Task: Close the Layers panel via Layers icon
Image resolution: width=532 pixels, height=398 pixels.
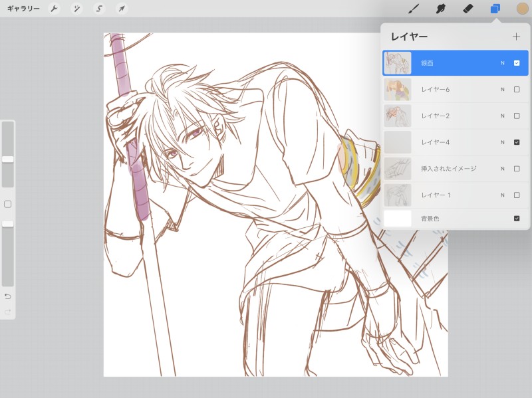Action: point(495,9)
